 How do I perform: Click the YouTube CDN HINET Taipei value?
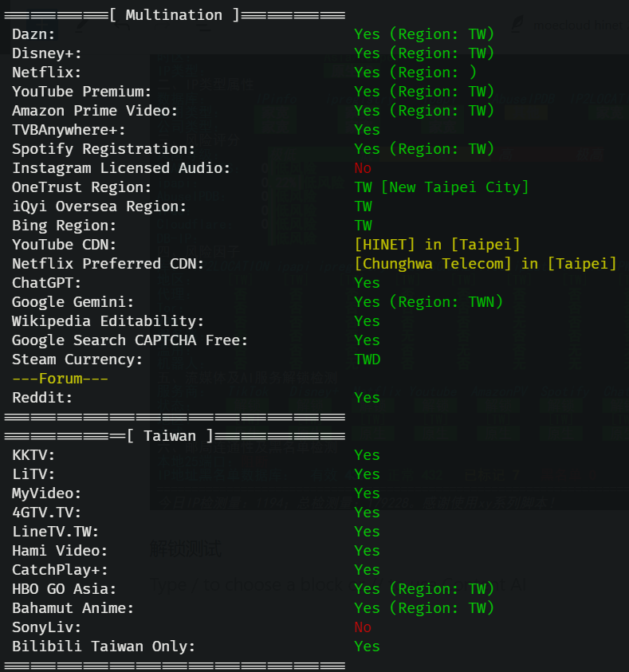[437, 245]
